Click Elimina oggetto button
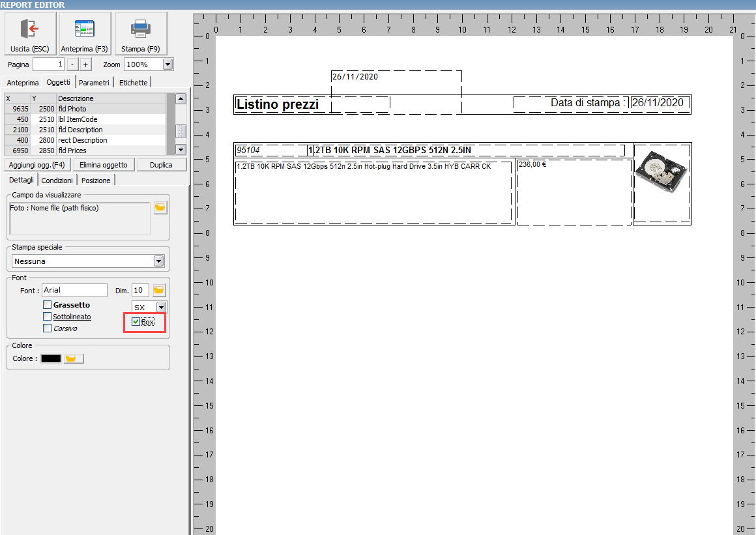The image size is (756, 535). point(104,165)
